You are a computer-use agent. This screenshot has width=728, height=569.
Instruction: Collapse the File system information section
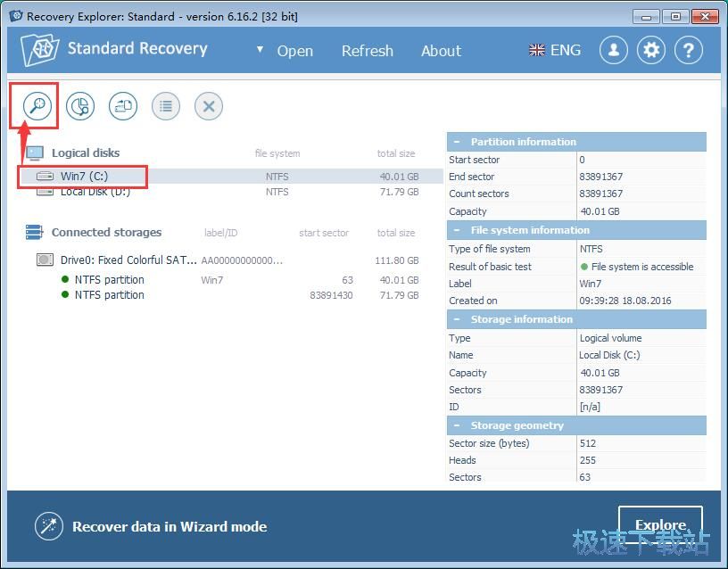click(458, 230)
